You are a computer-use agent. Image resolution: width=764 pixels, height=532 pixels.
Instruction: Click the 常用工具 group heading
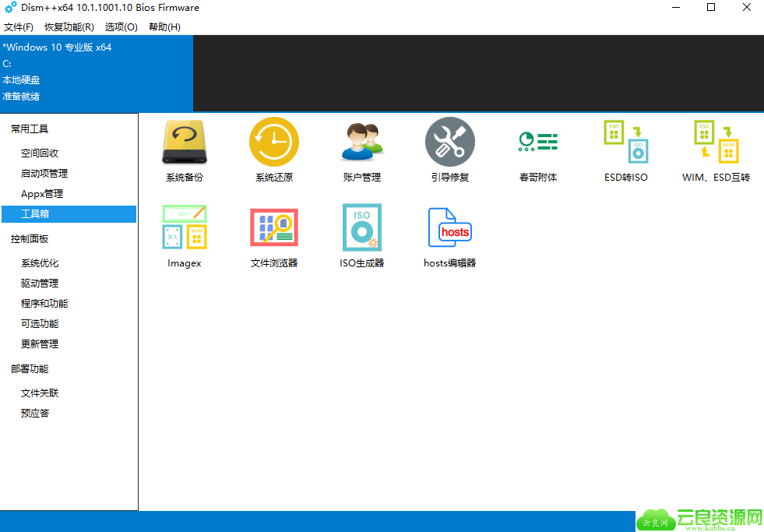30,129
